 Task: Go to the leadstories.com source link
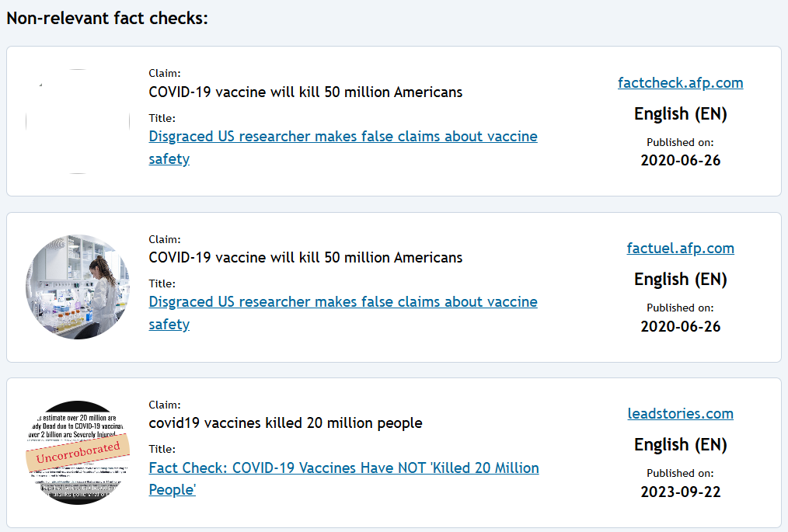[x=680, y=414]
